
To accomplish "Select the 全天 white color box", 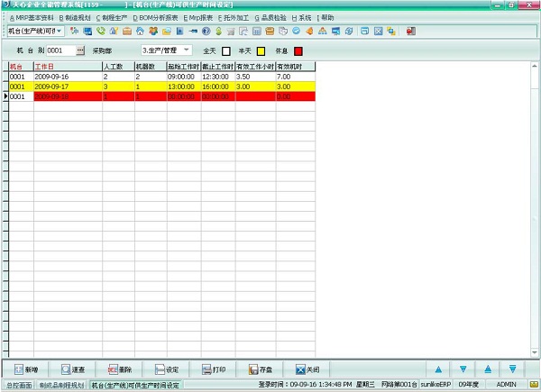I will click(226, 50).
